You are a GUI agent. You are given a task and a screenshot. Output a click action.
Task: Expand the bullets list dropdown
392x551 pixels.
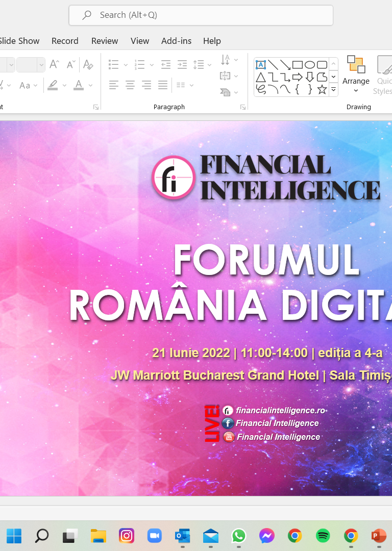click(x=124, y=65)
